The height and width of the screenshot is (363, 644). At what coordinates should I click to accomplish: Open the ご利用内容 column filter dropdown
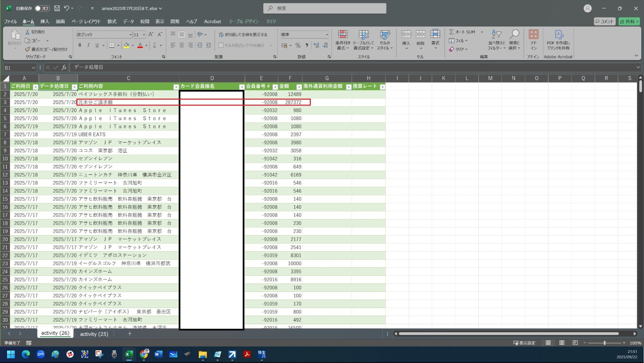click(x=176, y=87)
